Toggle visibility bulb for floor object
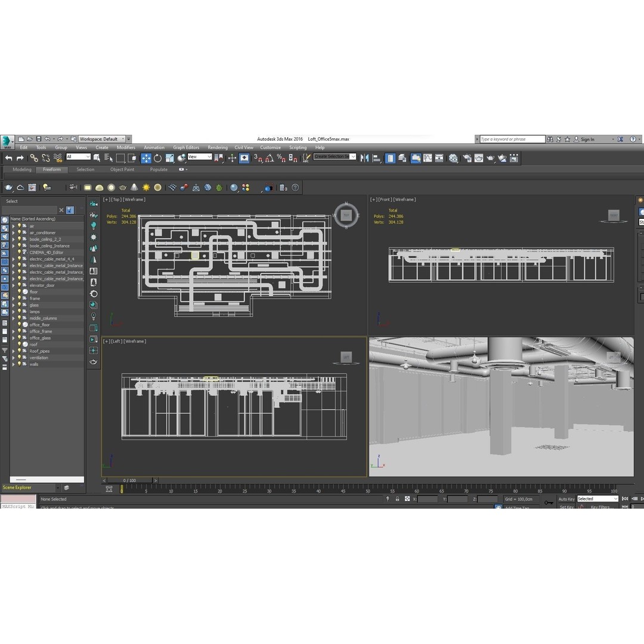The height and width of the screenshot is (644, 644). point(19,292)
